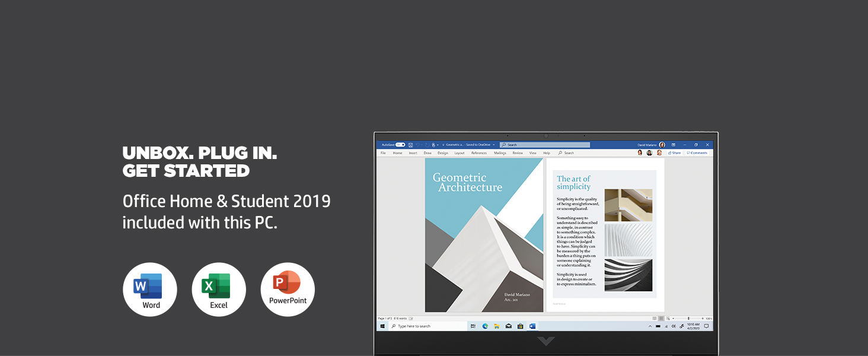This screenshot has width=868, height=356.
Task: Expand the system tray hidden icons chevron
Action: (650, 326)
